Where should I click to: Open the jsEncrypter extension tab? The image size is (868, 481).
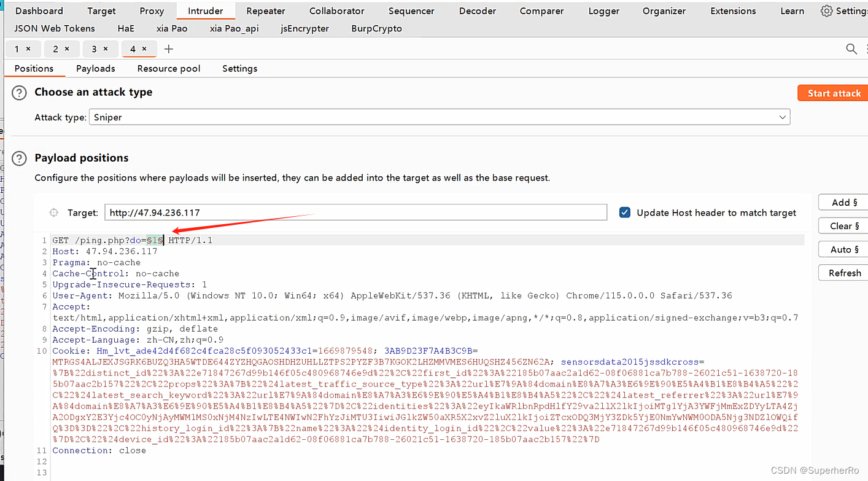tap(304, 28)
